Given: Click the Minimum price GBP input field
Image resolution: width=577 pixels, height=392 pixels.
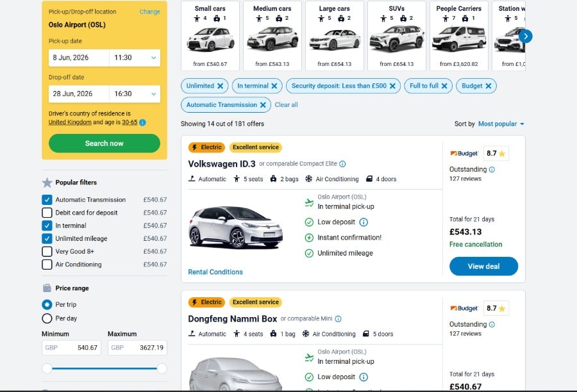Looking at the screenshot, I should point(71,348).
